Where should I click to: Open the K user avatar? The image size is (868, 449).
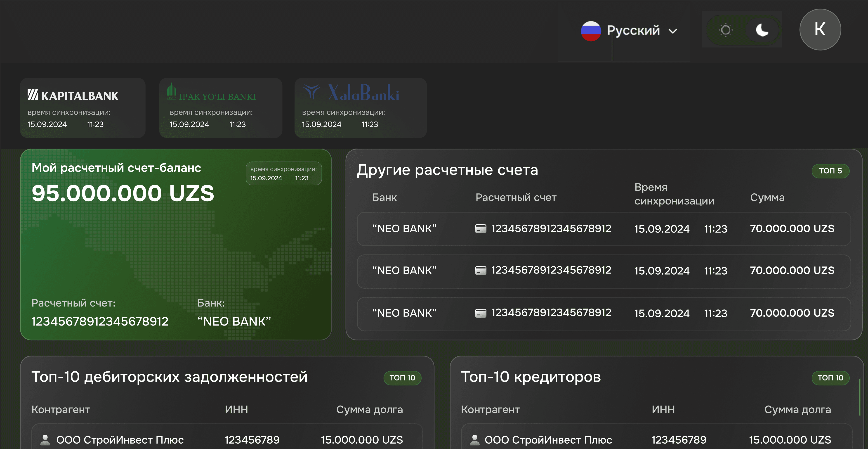pyautogui.click(x=820, y=29)
